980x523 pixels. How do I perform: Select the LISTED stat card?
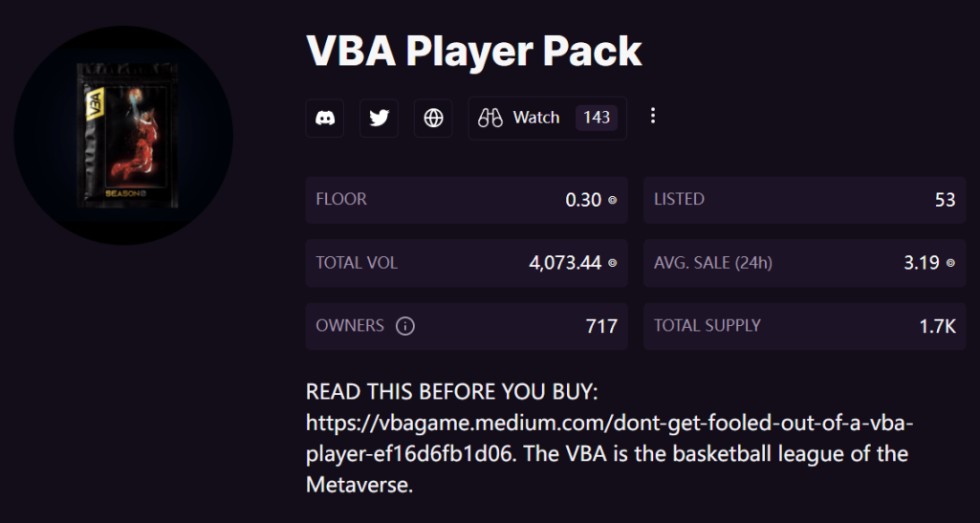(x=805, y=200)
